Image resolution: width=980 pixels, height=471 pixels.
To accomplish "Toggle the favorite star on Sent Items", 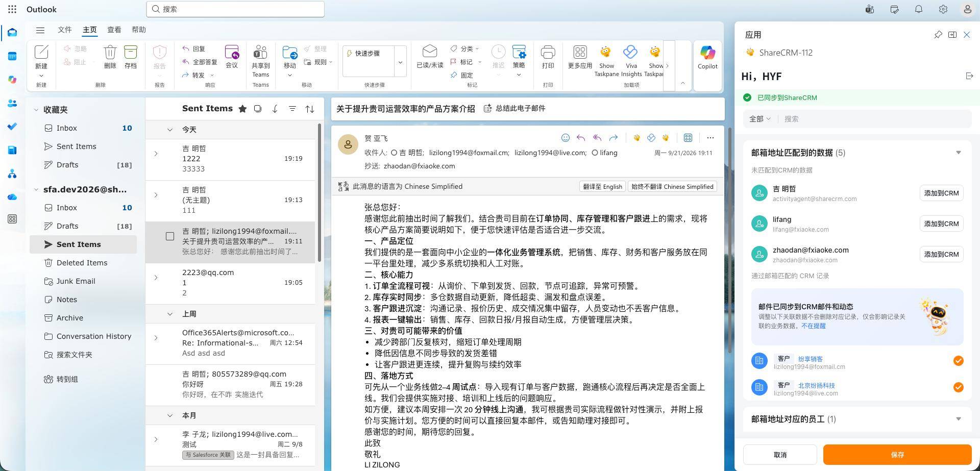I will click(242, 109).
